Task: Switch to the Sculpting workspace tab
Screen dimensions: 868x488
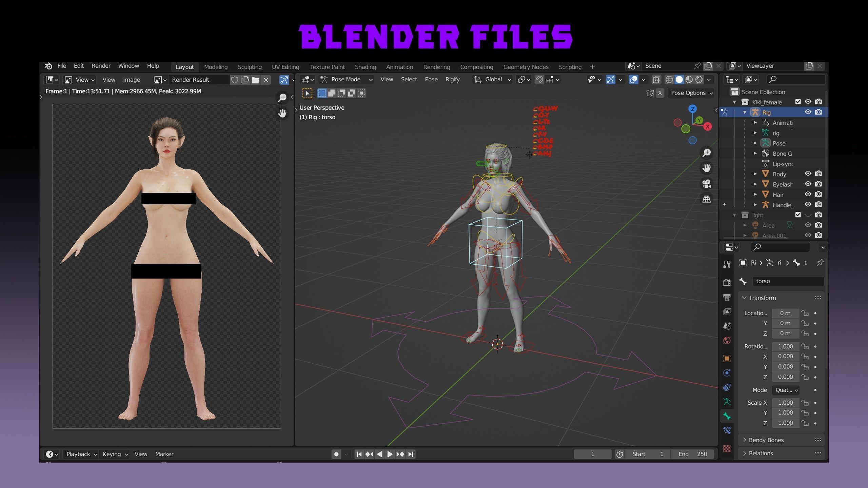Action: pos(250,67)
